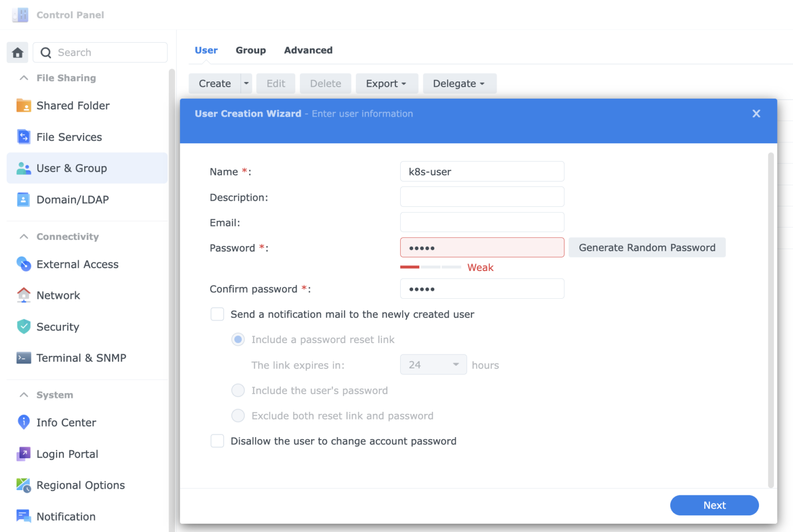This screenshot has height=532, width=793.
Task: Open the Advanced tab
Action: click(308, 50)
